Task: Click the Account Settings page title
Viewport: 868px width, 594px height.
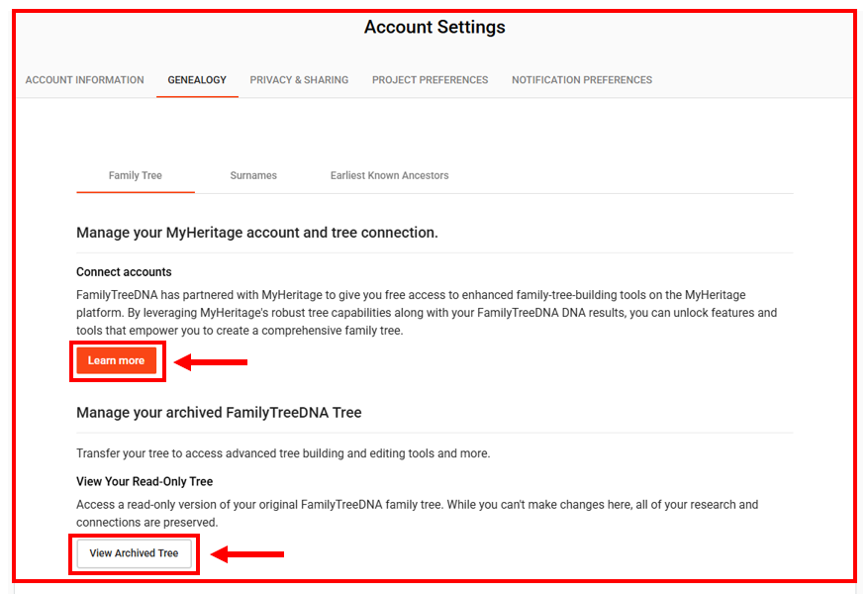Action: click(434, 27)
